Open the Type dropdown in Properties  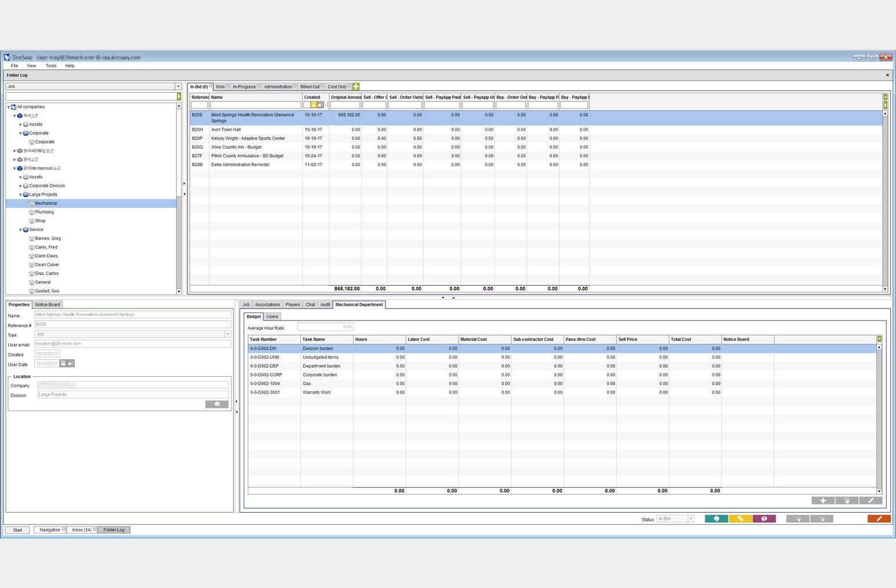point(227,334)
